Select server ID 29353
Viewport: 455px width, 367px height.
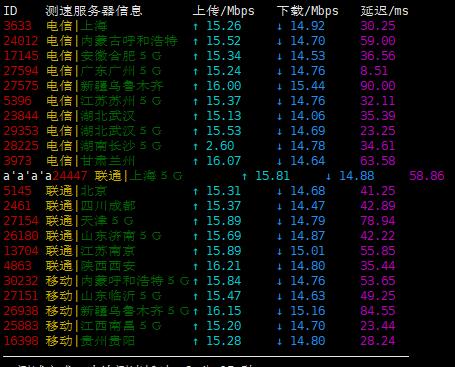21,131
